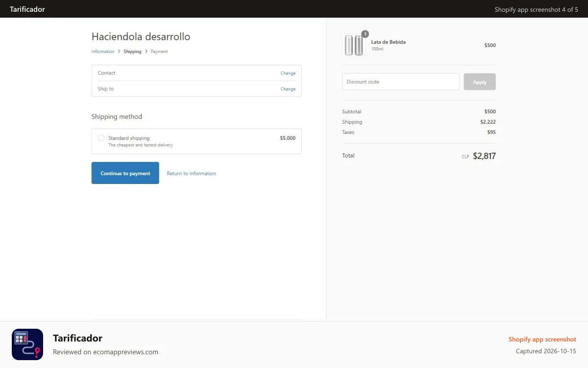Click the Taxes $95 amount
588x368 pixels.
coord(491,132)
